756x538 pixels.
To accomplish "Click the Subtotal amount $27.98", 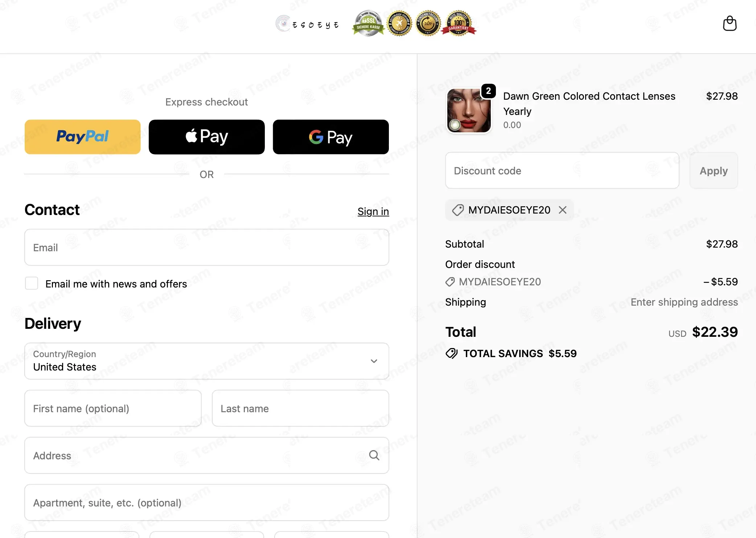I will [722, 244].
